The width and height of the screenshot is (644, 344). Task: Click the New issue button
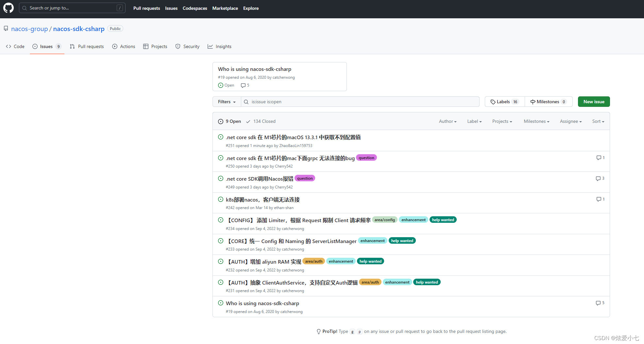594,102
